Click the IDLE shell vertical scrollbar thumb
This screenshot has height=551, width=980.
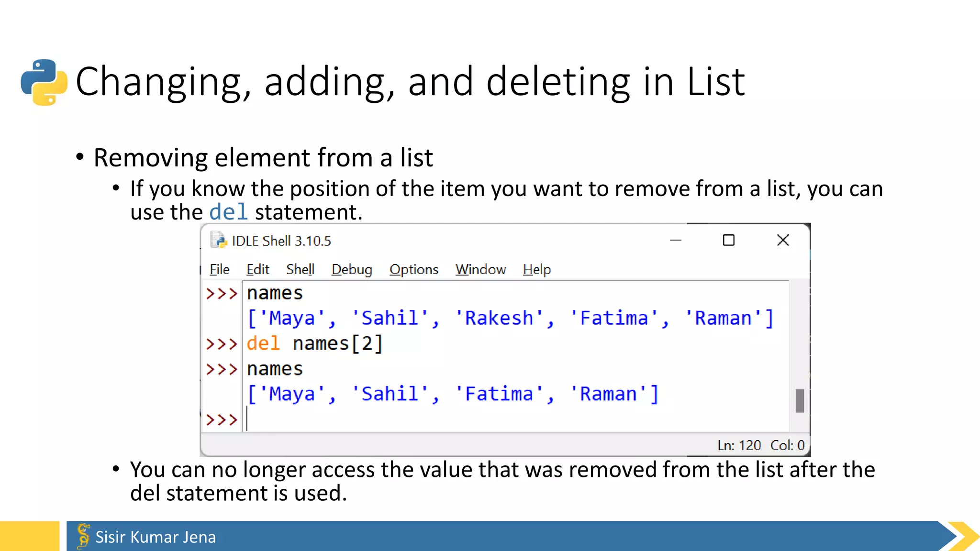coord(800,400)
